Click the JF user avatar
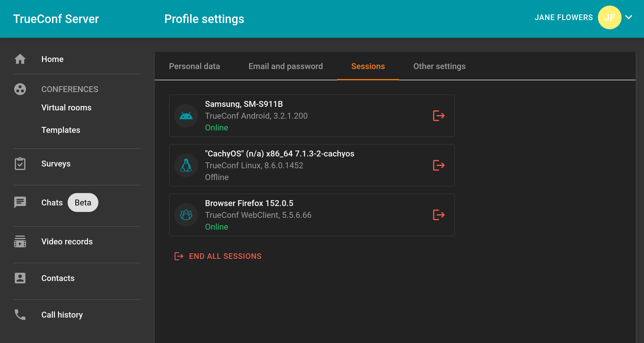Screen dimensions: 644x343 tap(609, 17)
